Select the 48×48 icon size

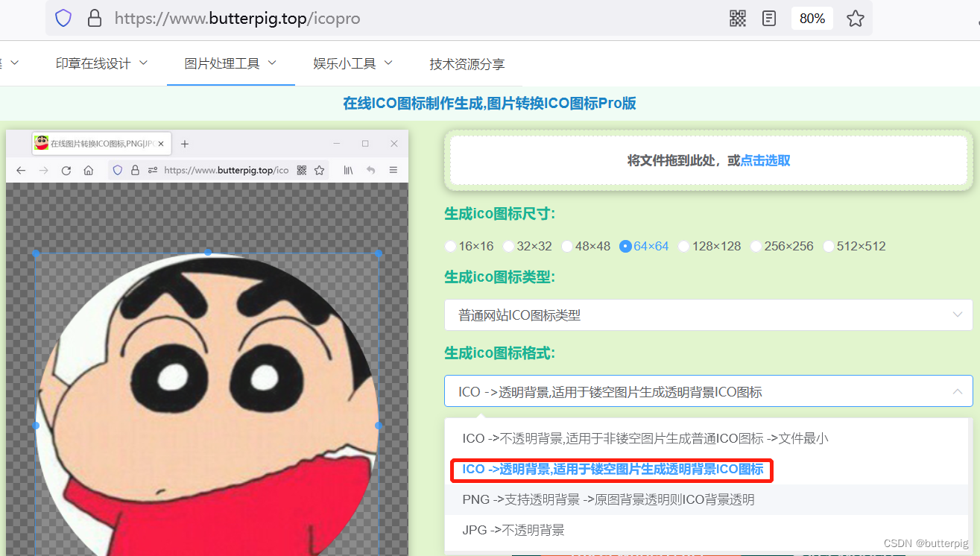(x=586, y=246)
